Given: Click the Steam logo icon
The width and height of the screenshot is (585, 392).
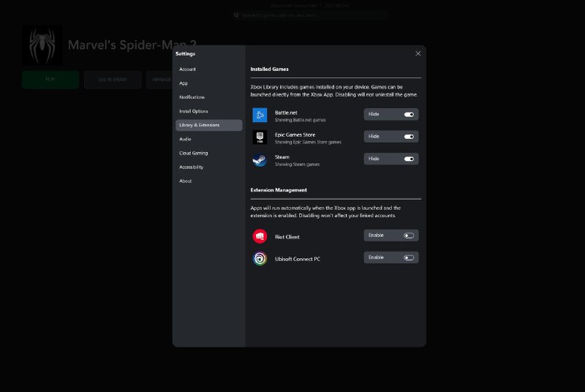Looking at the screenshot, I should (260, 160).
